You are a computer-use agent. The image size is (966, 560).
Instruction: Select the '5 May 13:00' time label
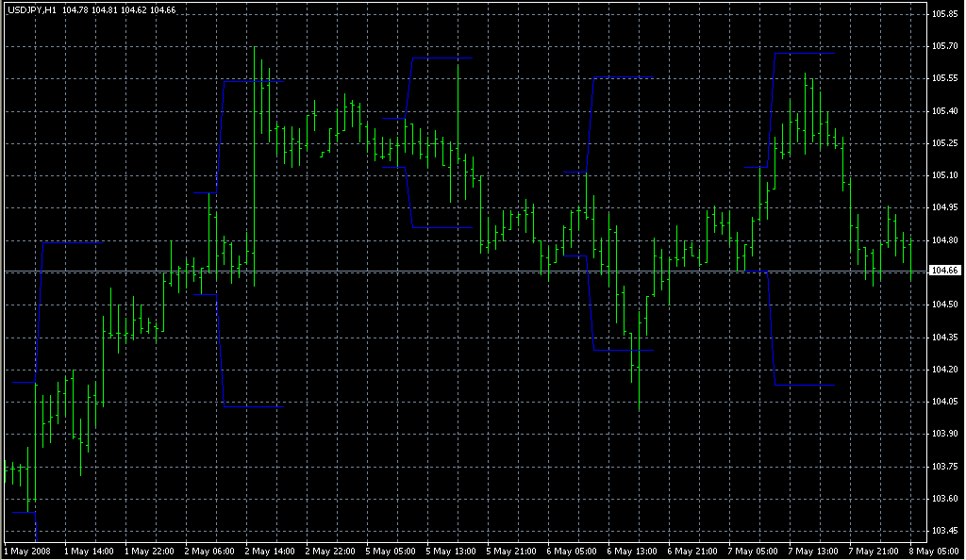click(x=451, y=552)
